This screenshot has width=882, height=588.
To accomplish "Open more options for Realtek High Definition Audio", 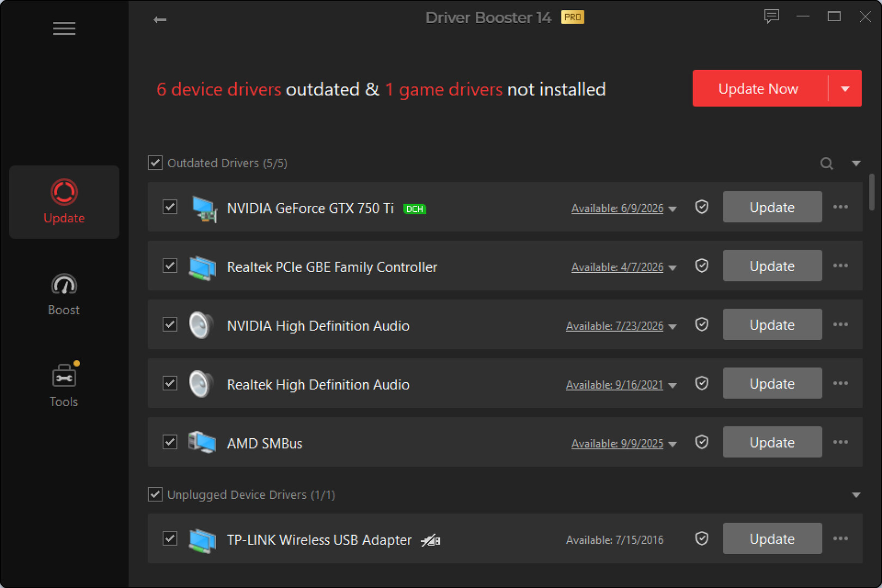I will click(841, 383).
